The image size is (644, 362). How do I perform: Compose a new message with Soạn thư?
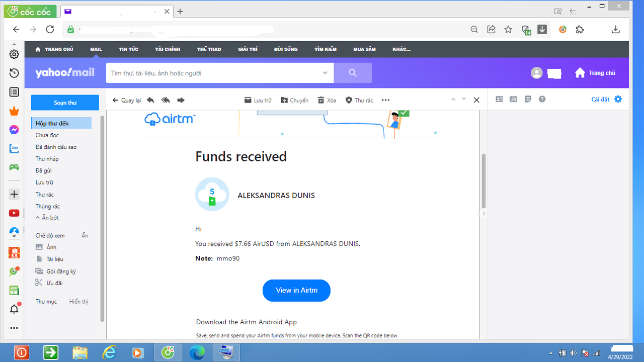(65, 103)
